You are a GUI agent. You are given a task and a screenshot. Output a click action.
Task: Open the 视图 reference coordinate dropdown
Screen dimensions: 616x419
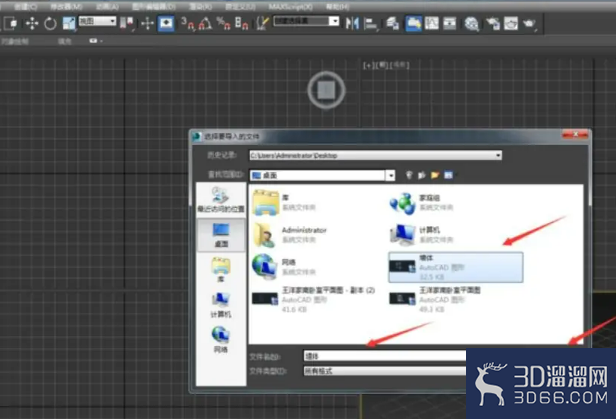pos(97,21)
